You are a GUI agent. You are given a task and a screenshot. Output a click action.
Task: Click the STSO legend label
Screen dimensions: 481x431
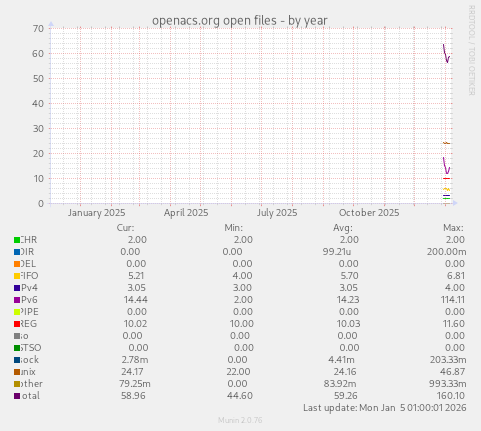coord(31,348)
